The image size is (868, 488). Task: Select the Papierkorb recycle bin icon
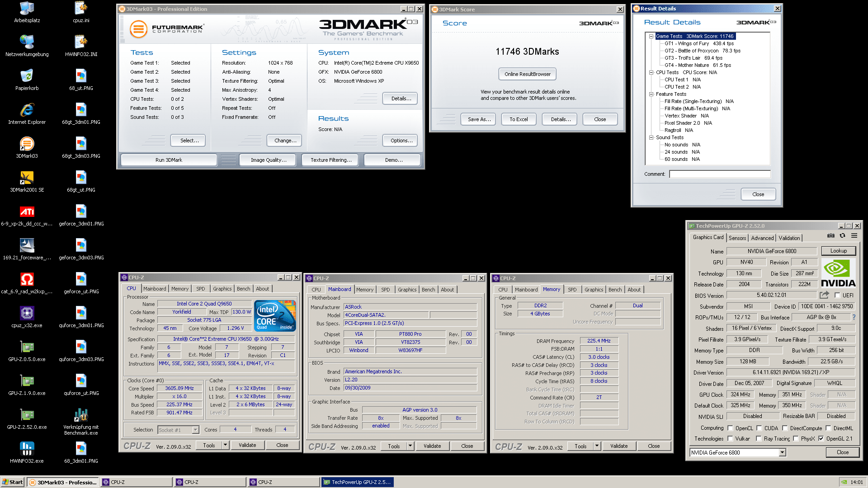click(x=27, y=80)
